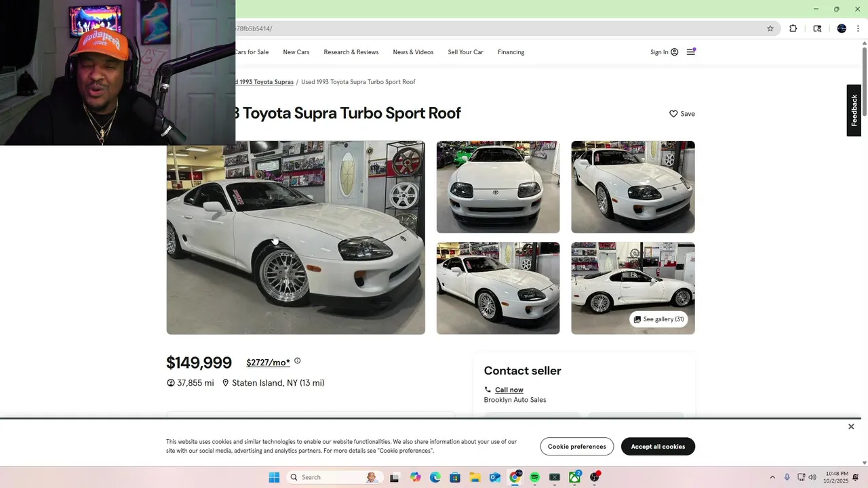Open OBS Studio from the taskbar
This screenshot has width=868, height=488.
[x=595, y=477]
